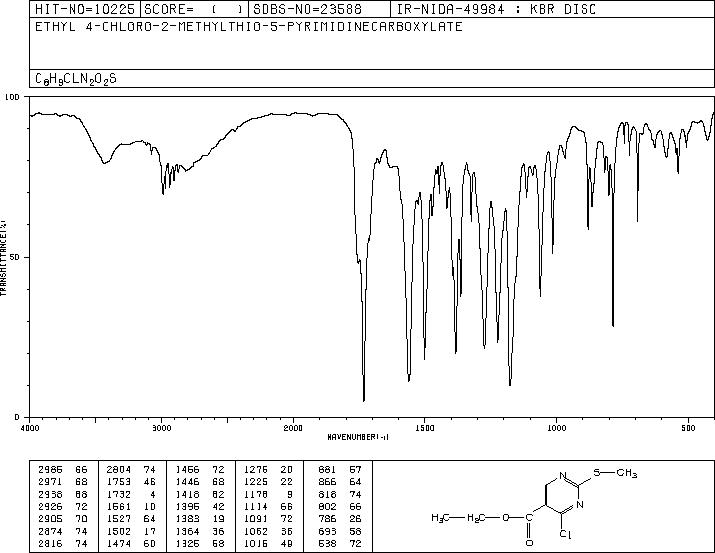
Task: Click the deepest spectrum peak near 1732
Action: click(363, 400)
